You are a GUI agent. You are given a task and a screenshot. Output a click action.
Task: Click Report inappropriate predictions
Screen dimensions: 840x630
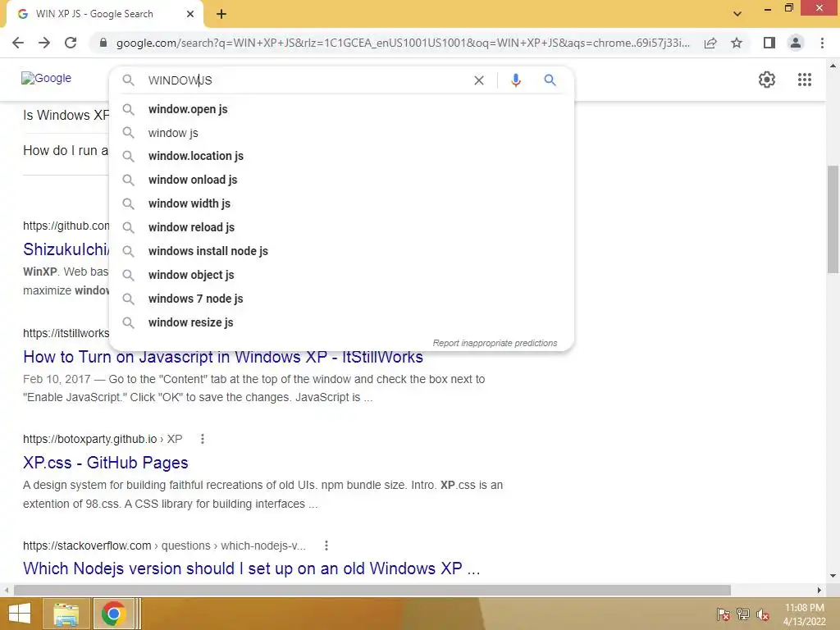tap(495, 343)
